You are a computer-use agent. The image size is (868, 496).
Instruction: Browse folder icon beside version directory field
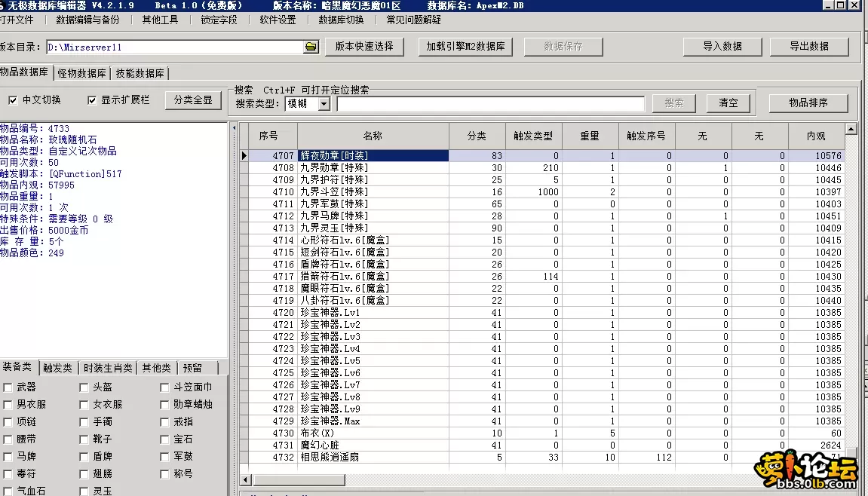tap(311, 47)
